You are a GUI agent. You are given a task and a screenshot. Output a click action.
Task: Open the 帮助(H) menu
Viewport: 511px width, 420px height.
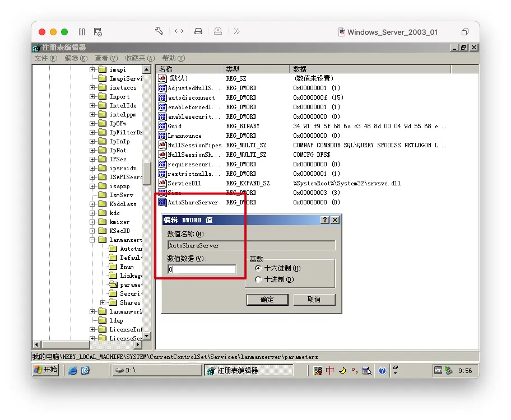coord(174,58)
